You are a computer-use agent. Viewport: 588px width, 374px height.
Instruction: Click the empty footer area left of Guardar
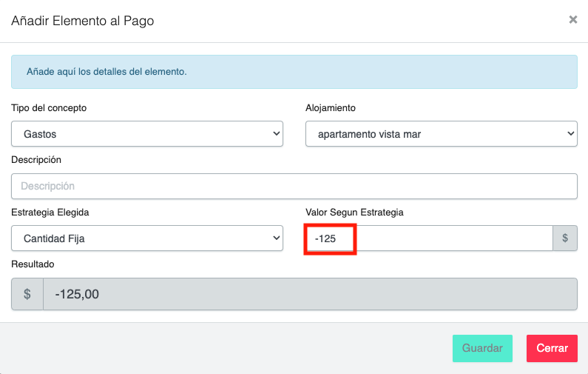222,348
